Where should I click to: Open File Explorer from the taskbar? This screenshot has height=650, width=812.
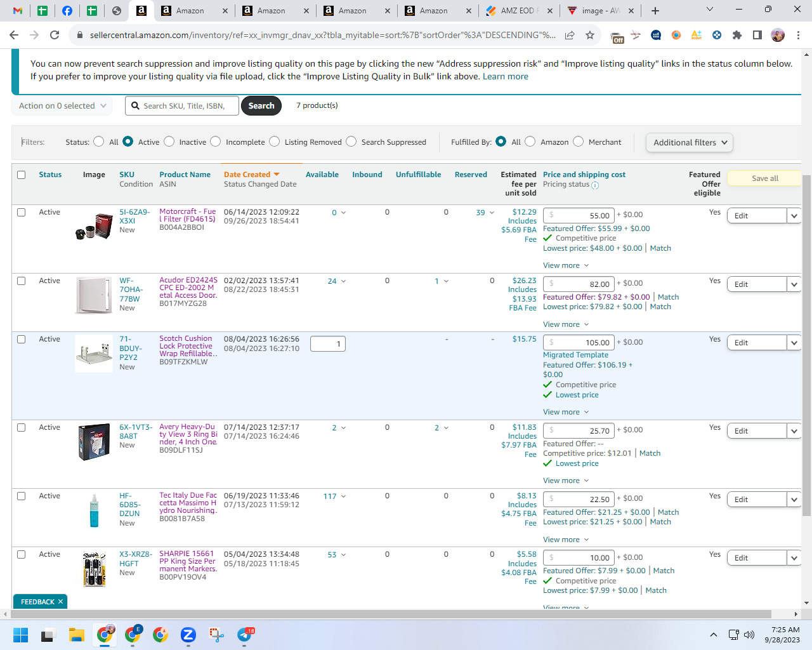click(77, 635)
